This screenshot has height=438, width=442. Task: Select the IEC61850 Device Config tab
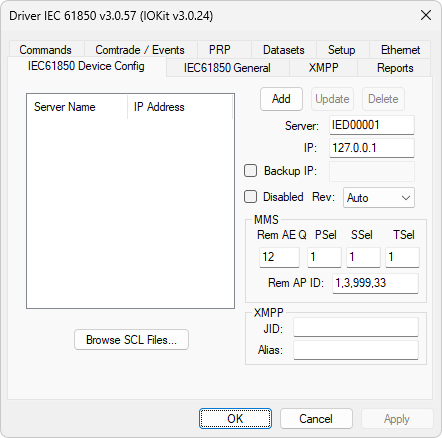tap(86, 66)
